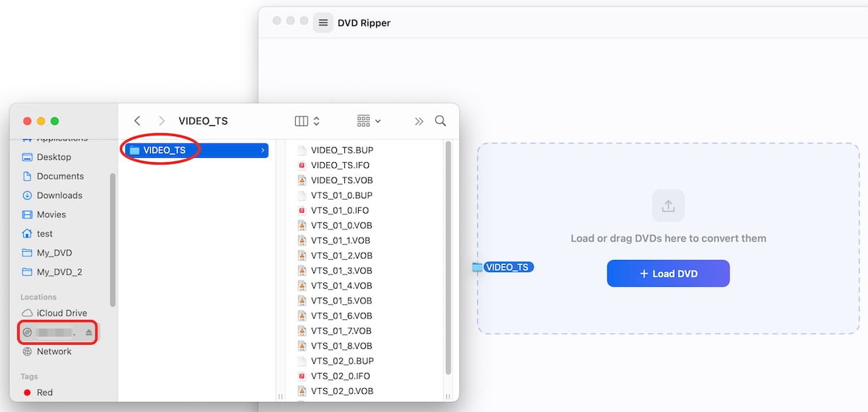Image resolution: width=868 pixels, height=412 pixels.
Task: Close the Finder window
Action: (x=27, y=121)
